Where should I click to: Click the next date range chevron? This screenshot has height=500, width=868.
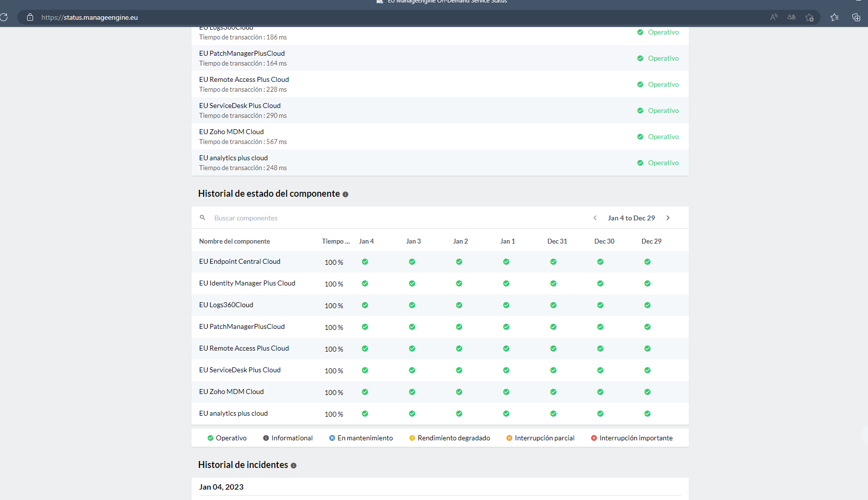click(668, 218)
